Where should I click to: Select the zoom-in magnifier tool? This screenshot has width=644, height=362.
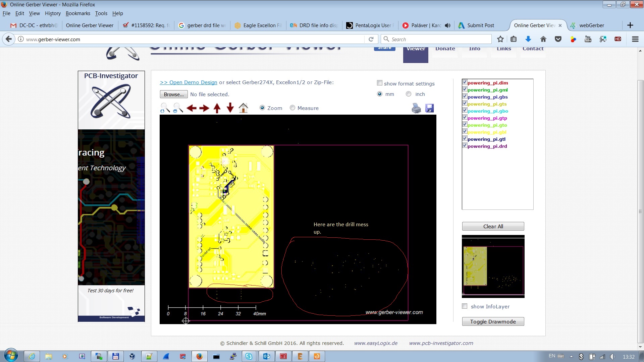coord(164,108)
